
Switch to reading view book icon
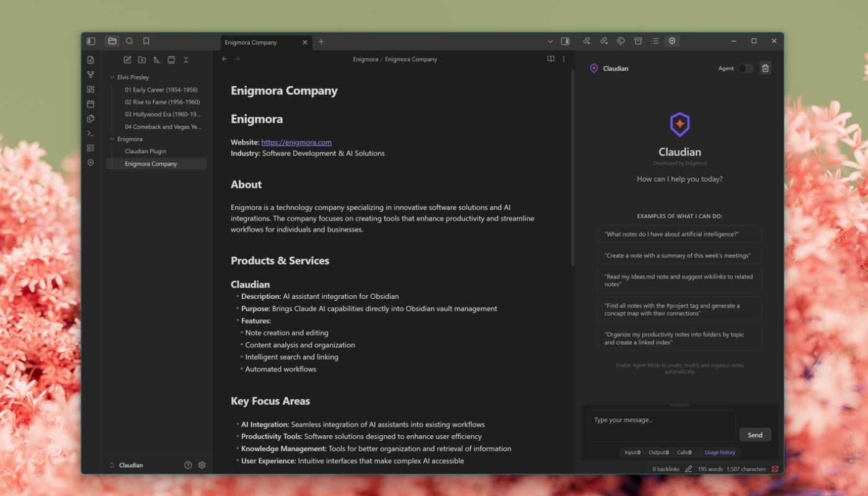pos(551,59)
